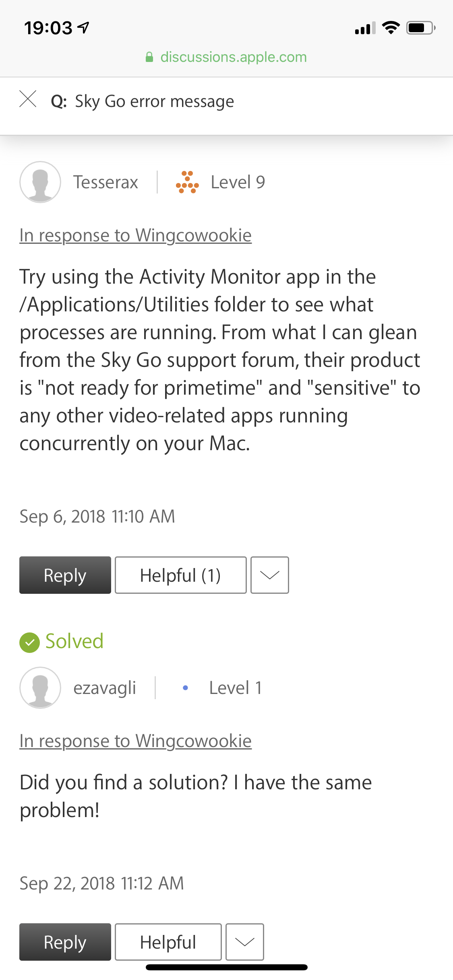Tap the green padlock in address bar
The width and height of the screenshot is (453, 980).
tap(149, 57)
